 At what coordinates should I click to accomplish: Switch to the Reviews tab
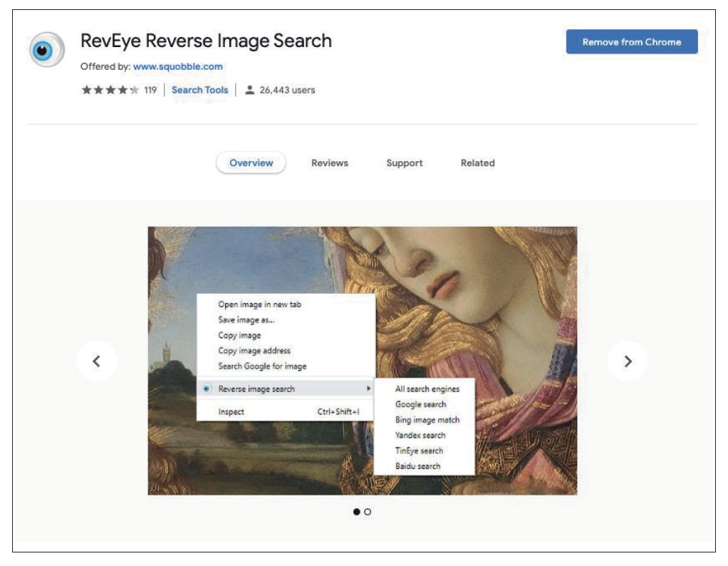[330, 163]
